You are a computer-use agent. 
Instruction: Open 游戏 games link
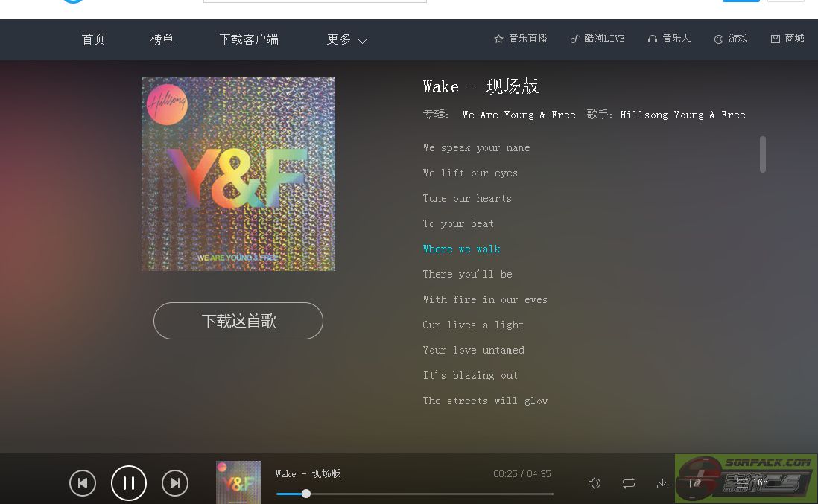coord(730,39)
